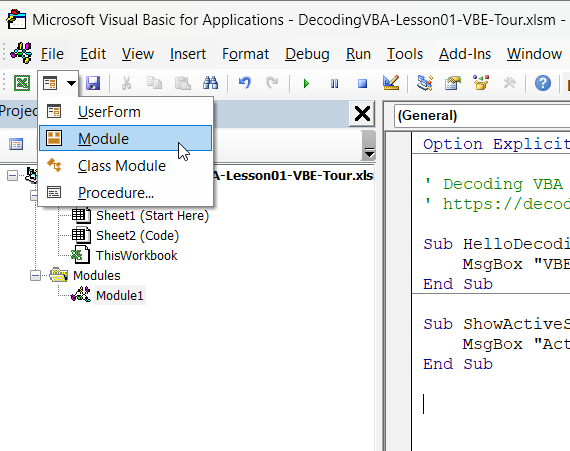Open the Tools menu

pyautogui.click(x=405, y=54)
